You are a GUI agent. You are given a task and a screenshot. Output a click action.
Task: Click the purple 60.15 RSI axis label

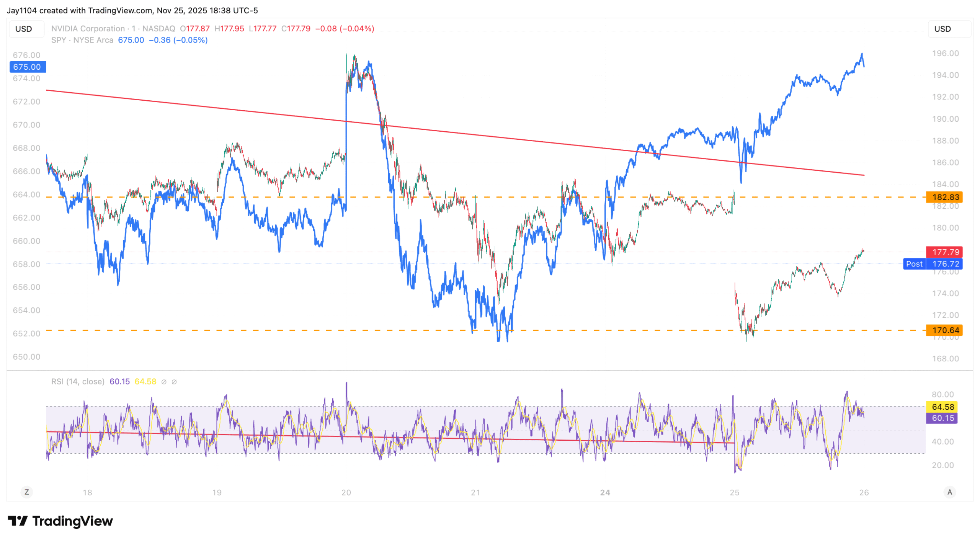pos(942,418)
